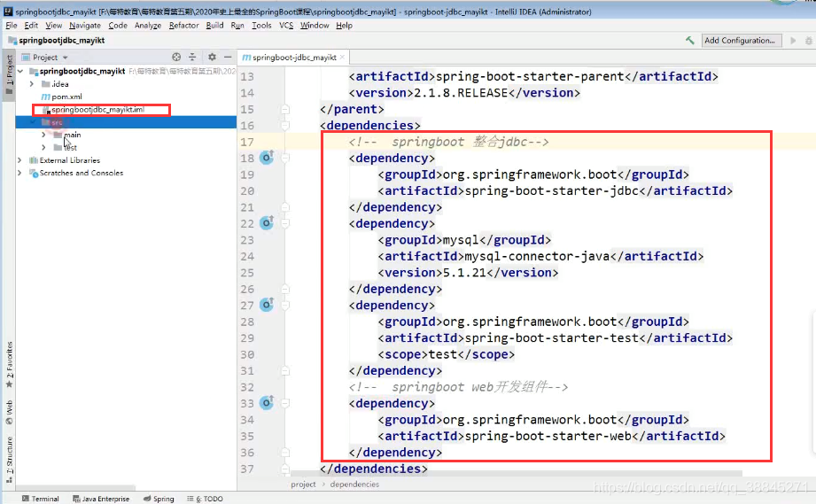Collapse the springbootjdbc_mayikt root node
This screenshot has height=504, width=816.
[x=20, y=71]
